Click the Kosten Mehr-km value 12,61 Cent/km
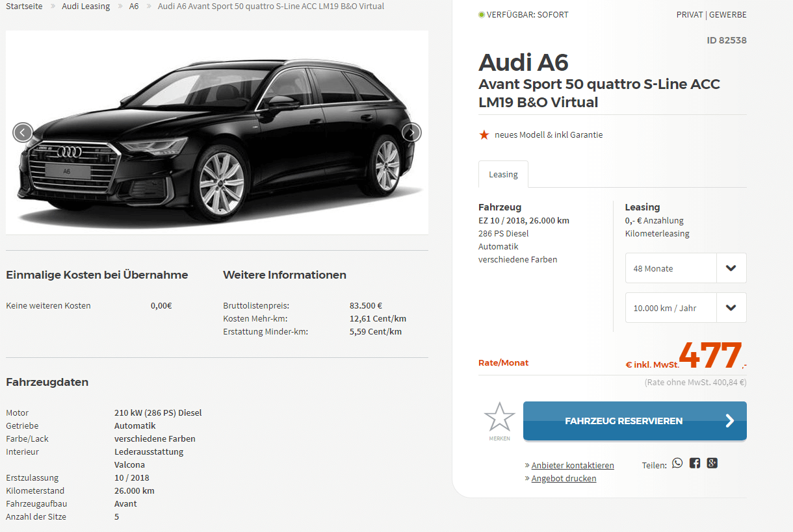793x532 pixels. pyautogui.click(x=378, y=318)
